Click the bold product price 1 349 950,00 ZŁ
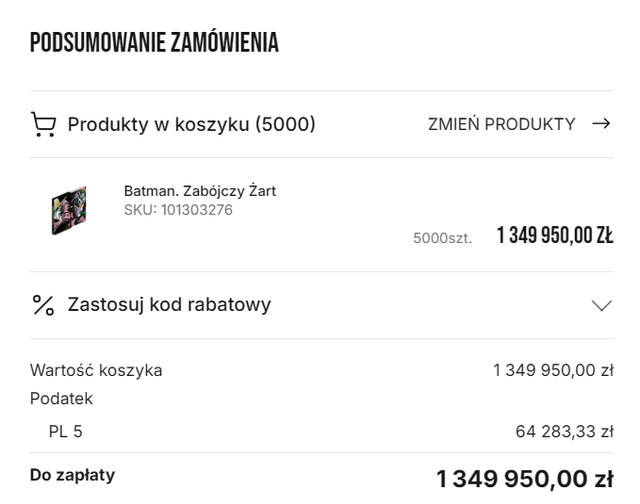The image size is (640, 504). pos(555,236)
